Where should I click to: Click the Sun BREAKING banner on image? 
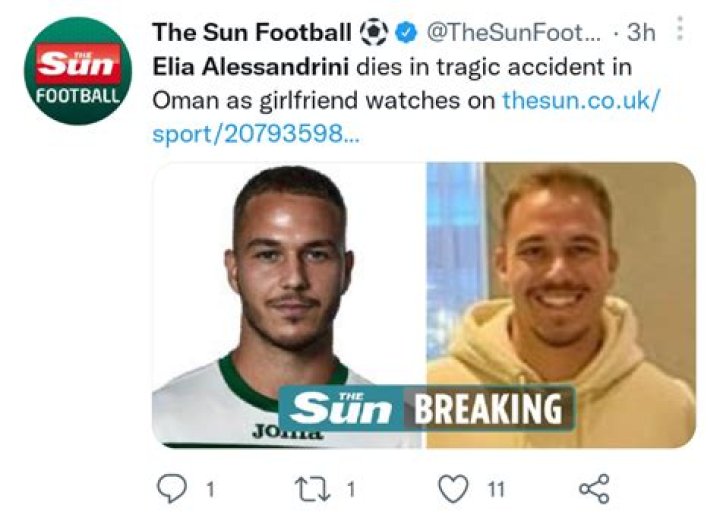427,408
